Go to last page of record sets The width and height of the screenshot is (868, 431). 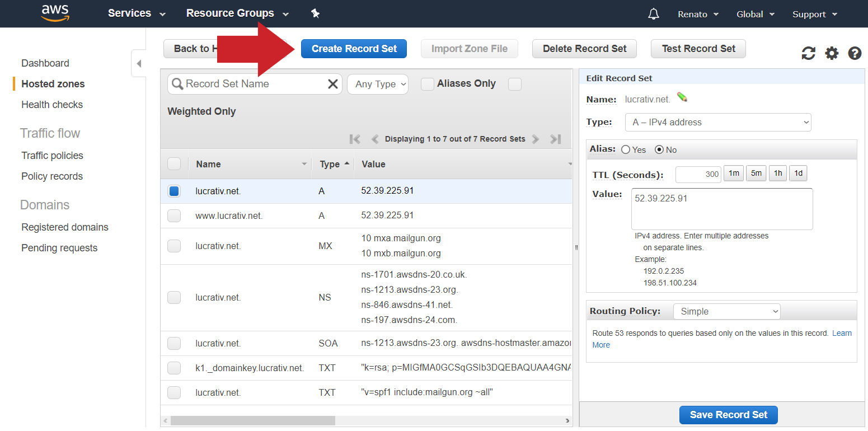(555, 139)
